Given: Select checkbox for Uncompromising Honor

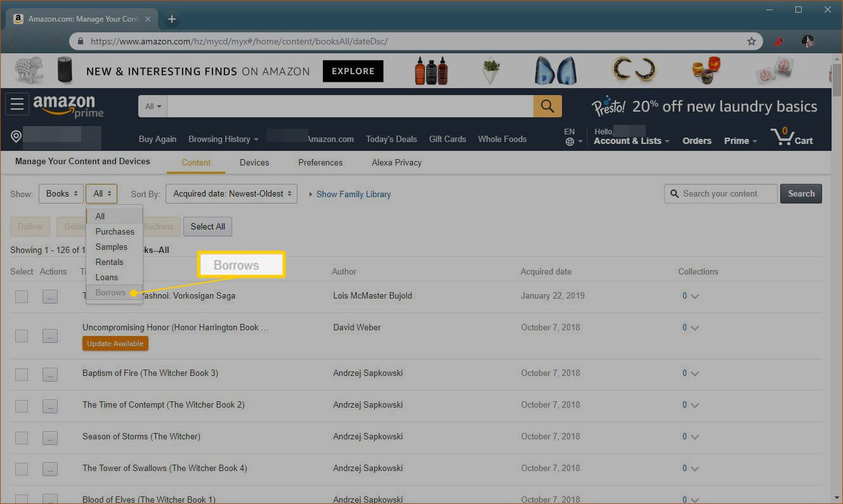Looking at the screenshot, I should tap(22, 335).
